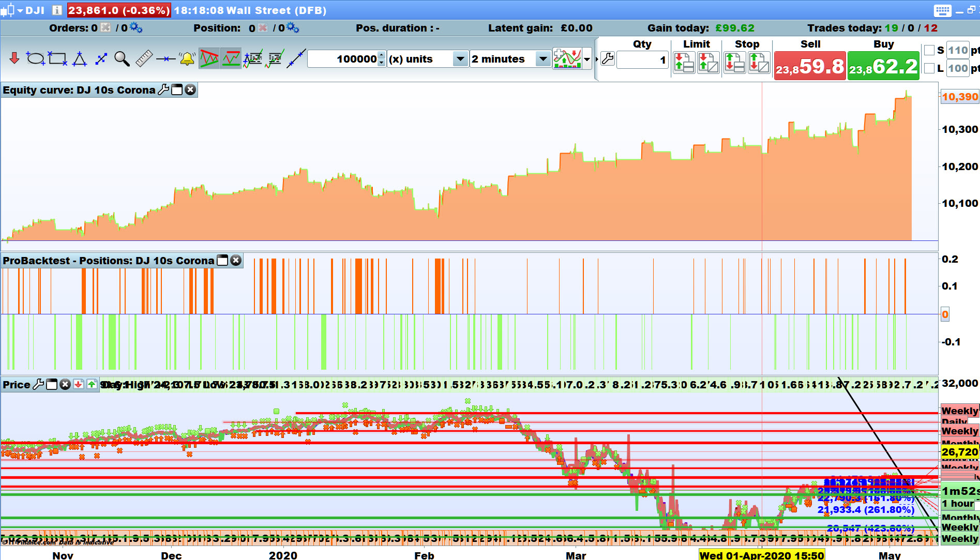Select the rectangle drawing tool

tap(57, 58)
